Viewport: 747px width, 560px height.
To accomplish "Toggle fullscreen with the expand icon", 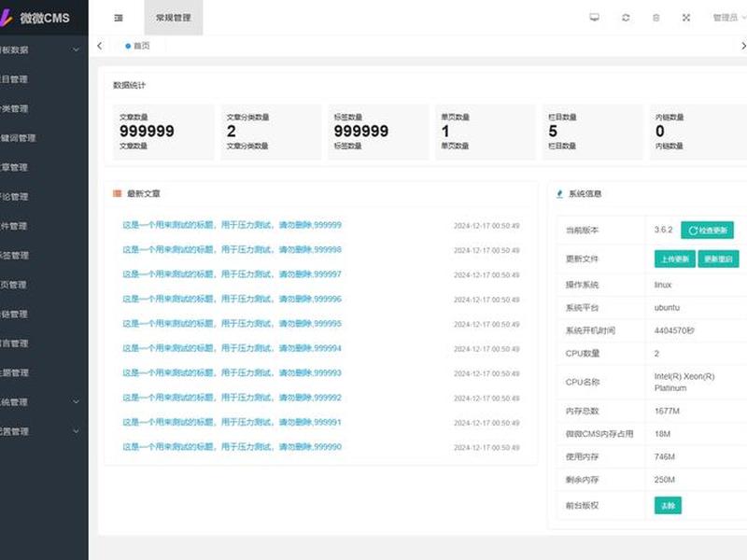I will [x=686, y=18].
